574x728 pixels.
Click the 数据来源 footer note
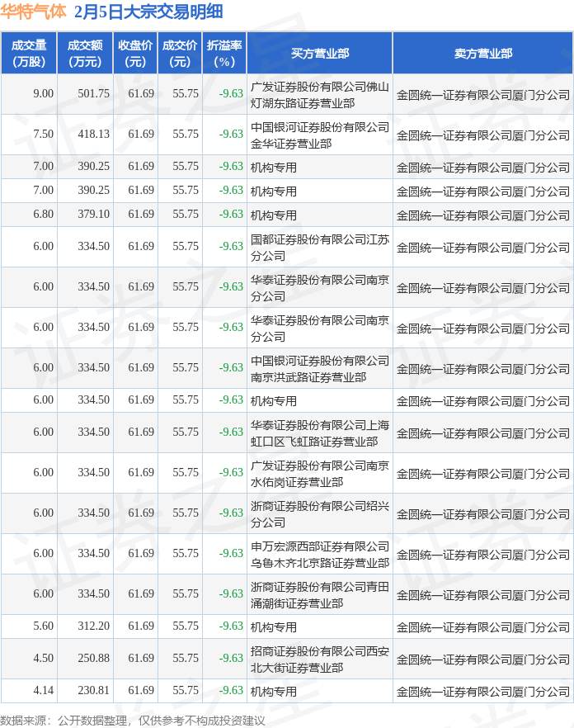(133, 721)
